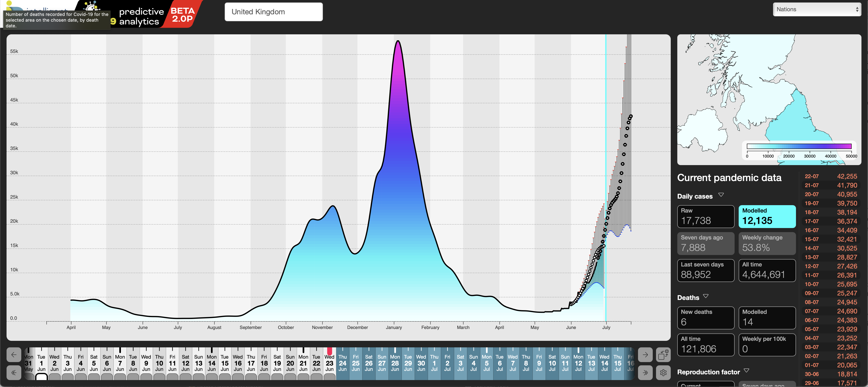Toggle the Raw daily cases tile
This screenshot has width=868, height=387.
(706, 216)
